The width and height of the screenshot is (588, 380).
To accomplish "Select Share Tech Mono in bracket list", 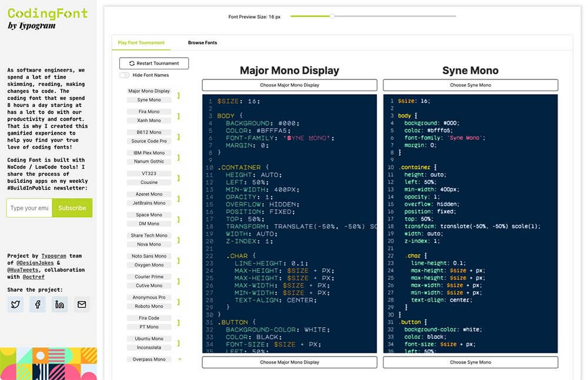I will (149, 235).
